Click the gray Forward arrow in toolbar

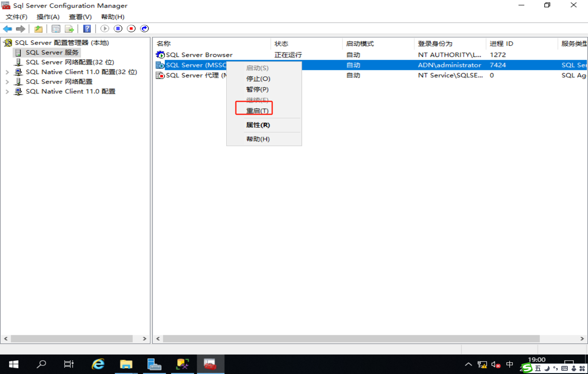tap(21, 29)
